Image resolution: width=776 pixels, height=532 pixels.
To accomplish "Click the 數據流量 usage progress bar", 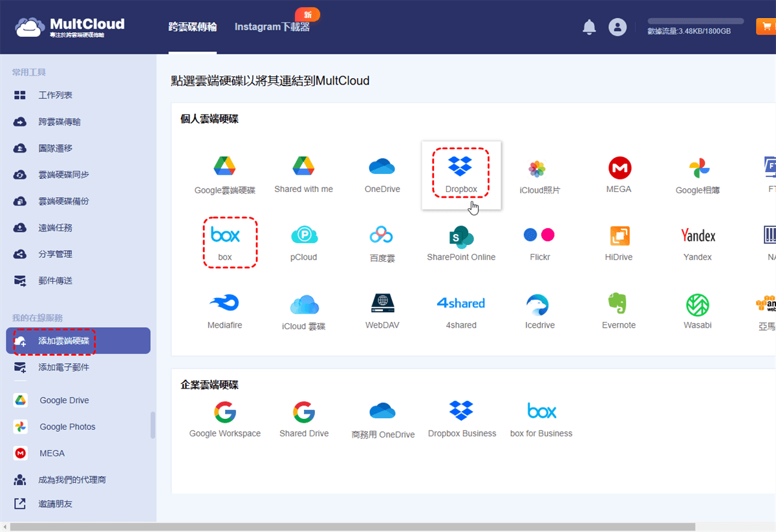I will (x=696, y=21).
